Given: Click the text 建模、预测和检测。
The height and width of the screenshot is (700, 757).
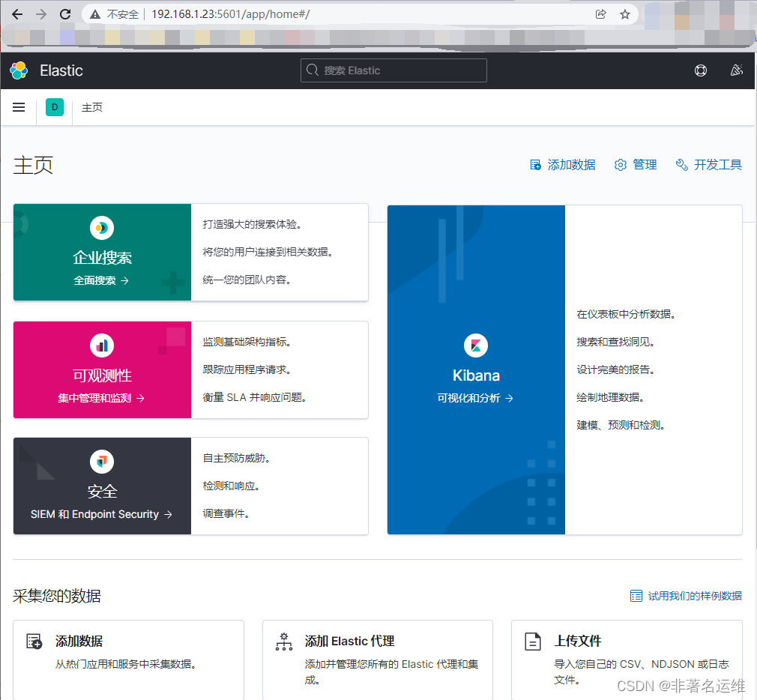Looking at the screenshot, I should [x=621, y=425].
